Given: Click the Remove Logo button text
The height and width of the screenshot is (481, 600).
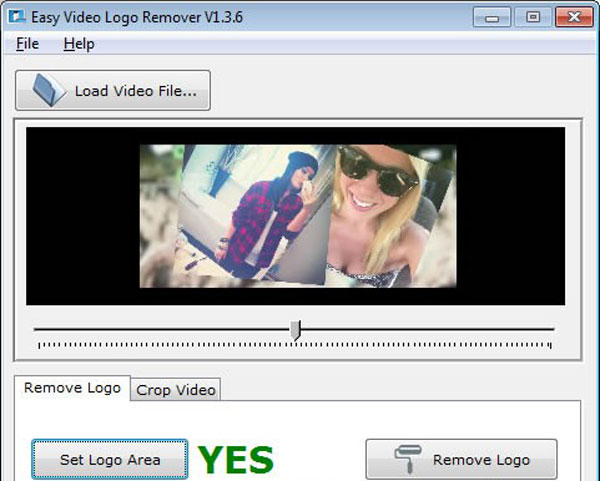Looking at the screenshot, I should [481, 460].
